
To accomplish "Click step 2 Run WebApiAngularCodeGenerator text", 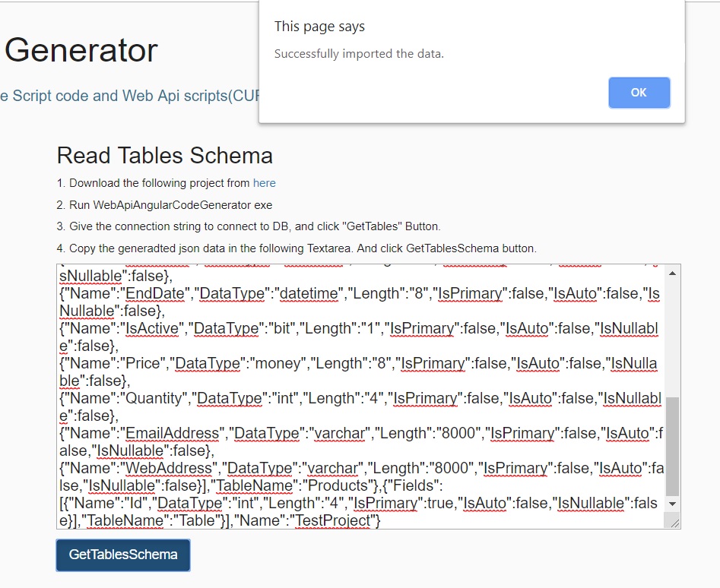I will tap(164, 205).
